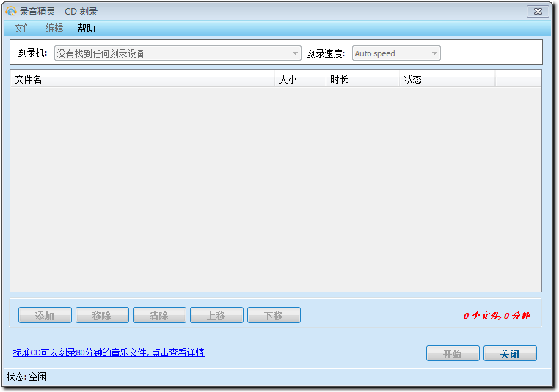Click the 上移 button
The height and width of the screenshot is (392, 559).
tap(216, 316)
